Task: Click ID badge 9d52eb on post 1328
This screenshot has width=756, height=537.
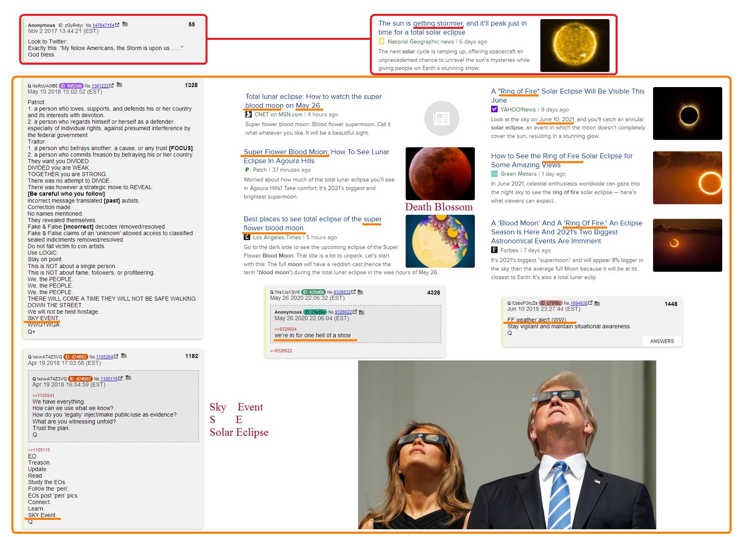Action: coord(72,86)
